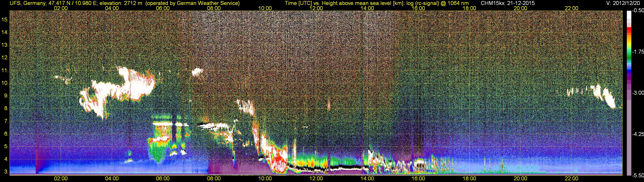Click the '14:00' label on the bottom time axis
The width and height of the screenshot is (644, 182).
tap(367, 179)
